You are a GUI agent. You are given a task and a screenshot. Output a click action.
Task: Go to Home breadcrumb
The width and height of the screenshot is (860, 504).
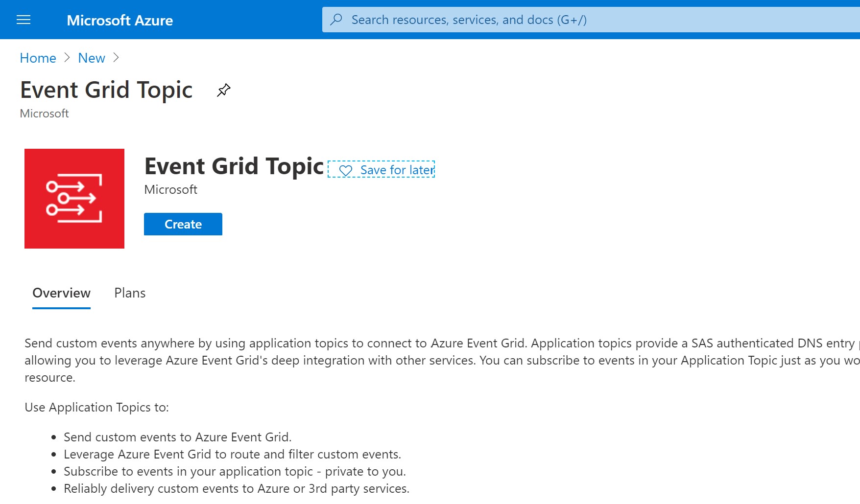38,58
